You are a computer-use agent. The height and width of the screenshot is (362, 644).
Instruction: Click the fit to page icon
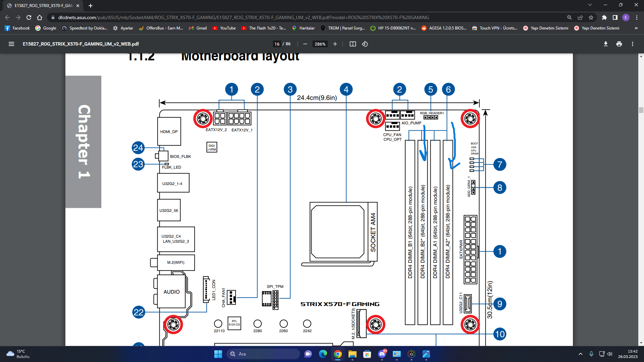pos(353,44)
